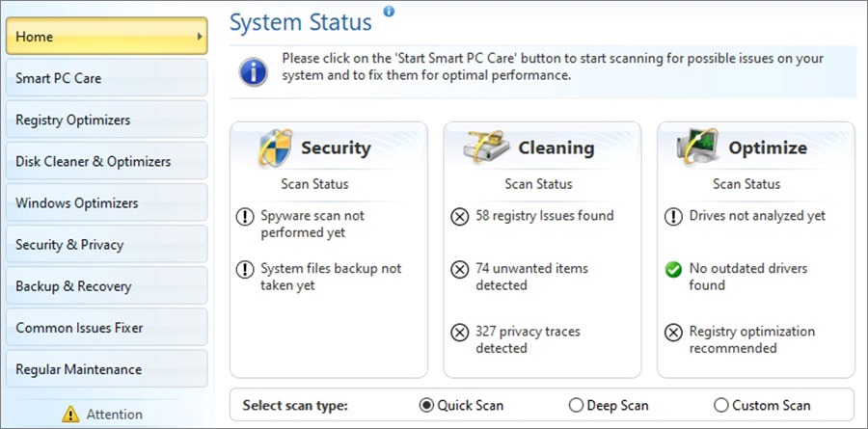Viewport: 868px width, 429px height.
Task: Click the Security shield icon
Action: click(x=275, y=147)
